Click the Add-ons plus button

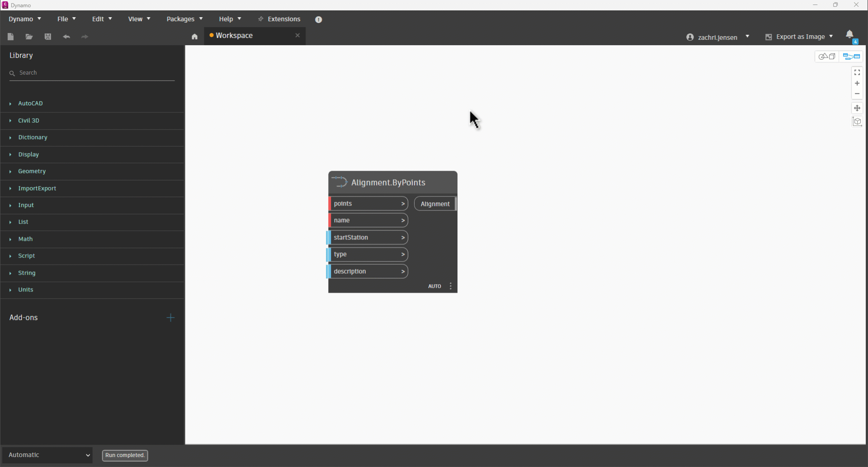coord(170,318)
